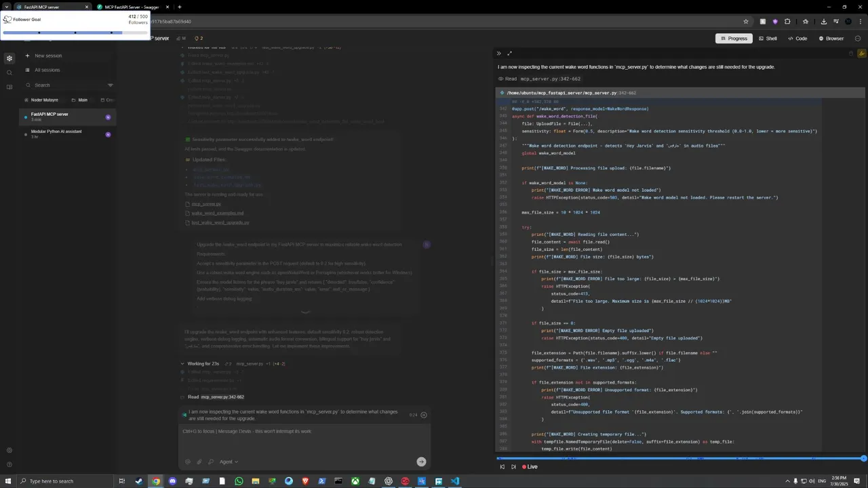Open Windows Start menu

[x=7, y=481]
